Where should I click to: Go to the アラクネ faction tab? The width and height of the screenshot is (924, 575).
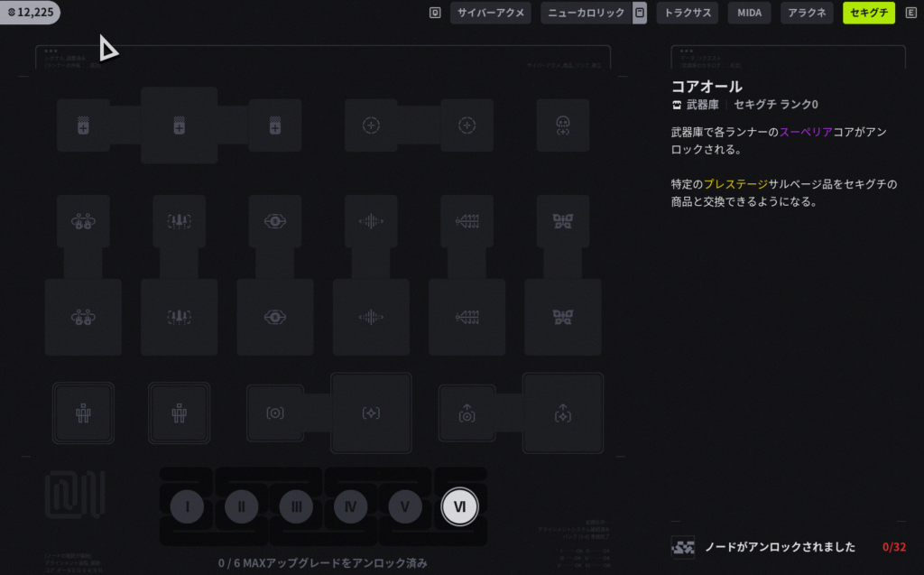coord(807,13)
